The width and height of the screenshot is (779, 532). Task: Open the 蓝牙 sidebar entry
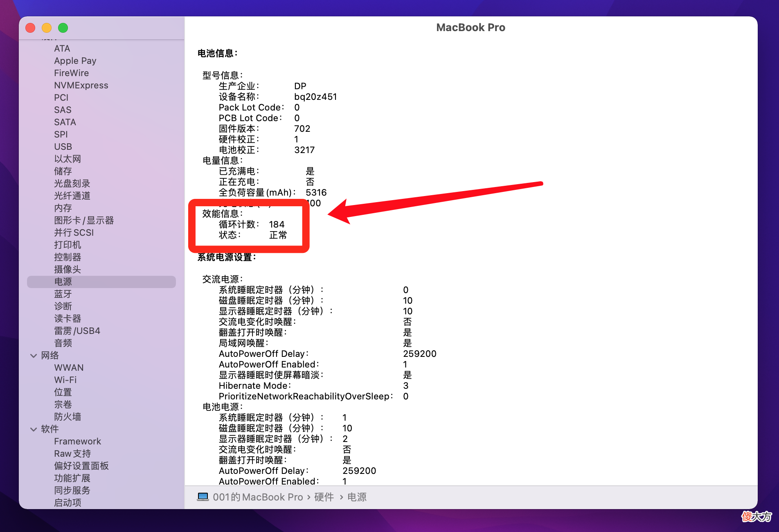tap(63, 294)
